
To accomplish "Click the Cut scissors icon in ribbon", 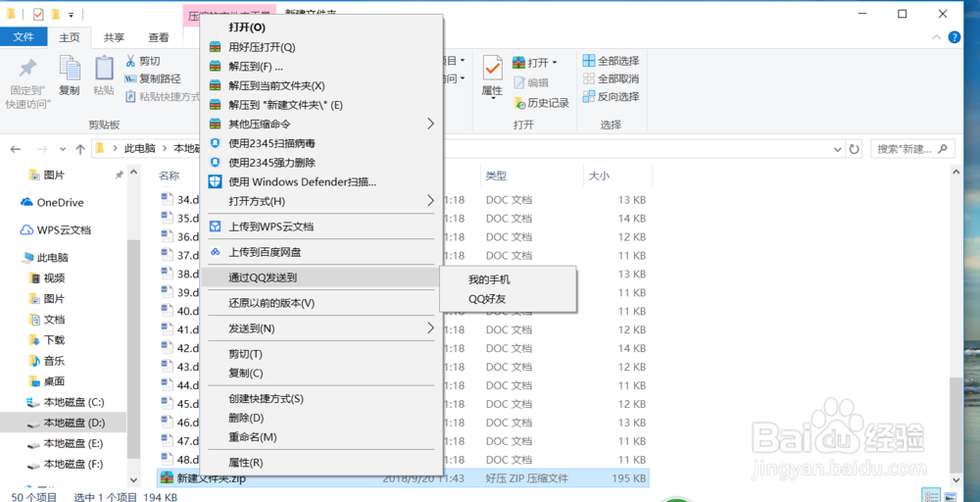I will point(130,61).
